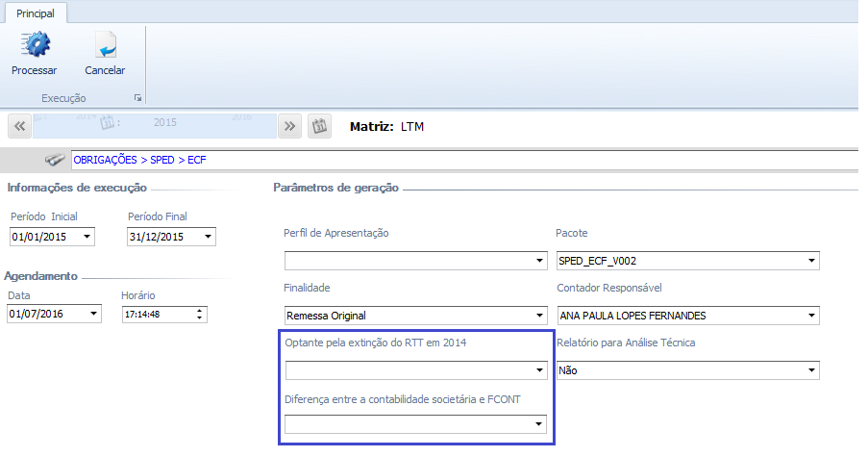Click the Processar gear icon
Image resolution: width=868 pixels, height=457 pixels.
[x=36, y=45]
